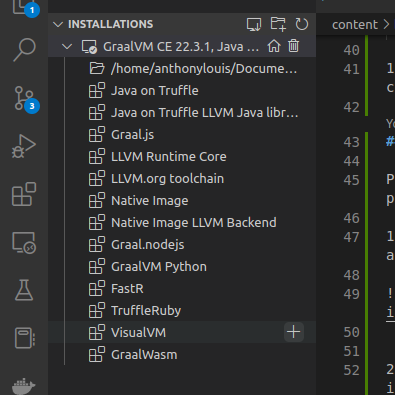This screenshot has width=395, height=395.
Task: Select the LLVM.org toolchain component
Action: 182,178
